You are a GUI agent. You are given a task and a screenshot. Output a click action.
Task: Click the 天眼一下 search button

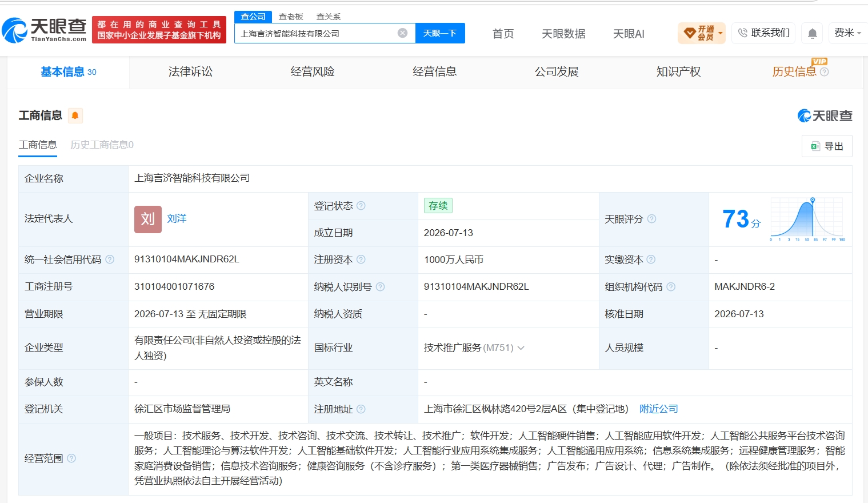tap(440, 33)
